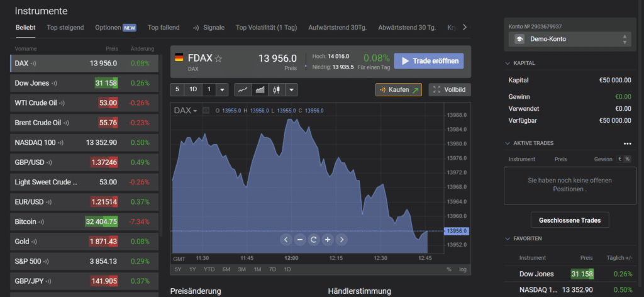Zoom out chart with minus button

click(299, 240)
